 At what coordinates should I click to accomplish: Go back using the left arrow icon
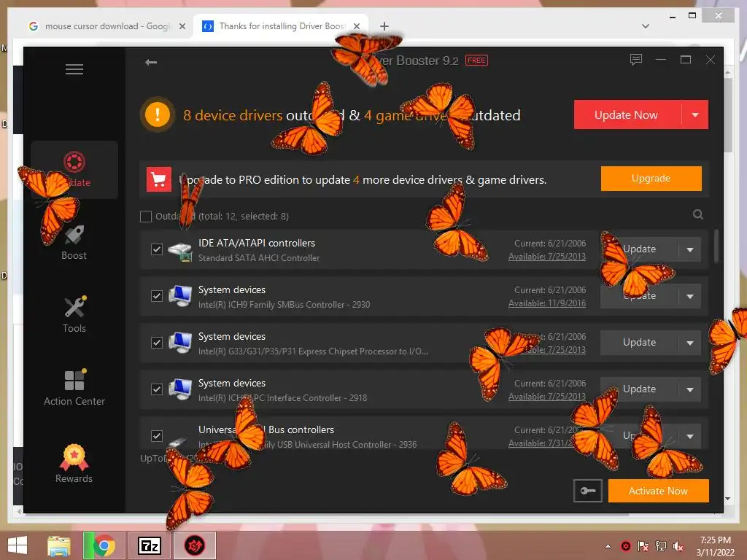[151, 62]
